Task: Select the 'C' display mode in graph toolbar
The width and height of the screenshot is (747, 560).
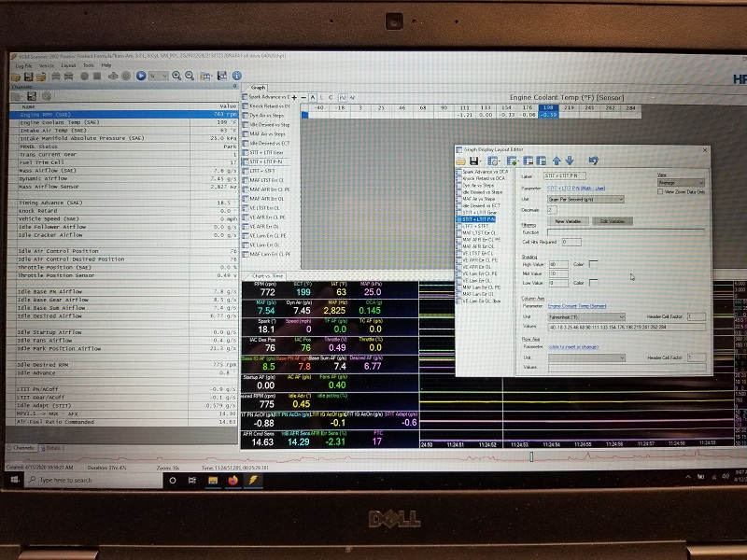Action: (331, 98)
